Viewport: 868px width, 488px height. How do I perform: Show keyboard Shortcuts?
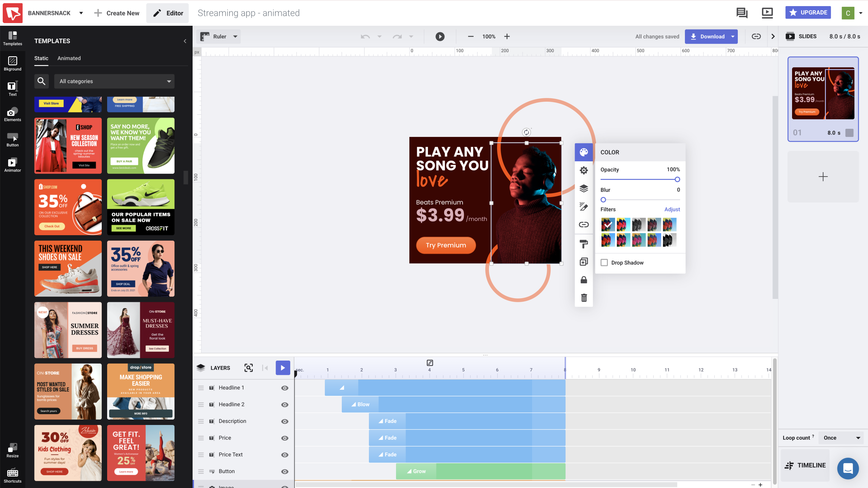tap(13, 475)
